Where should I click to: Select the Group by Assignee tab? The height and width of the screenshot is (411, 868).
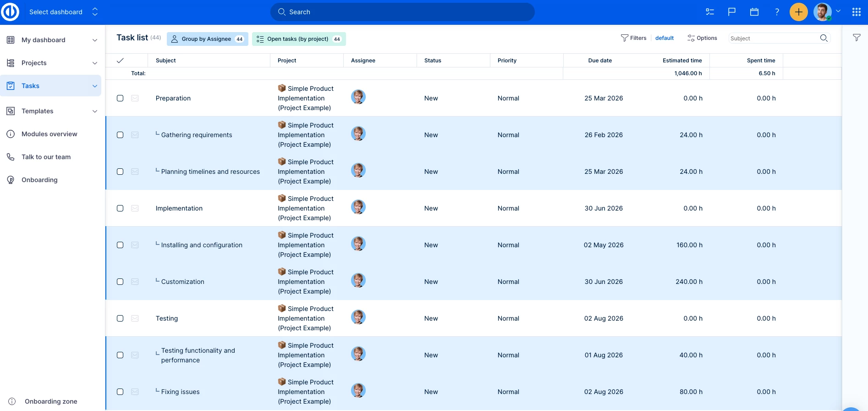tap(208, 39)
